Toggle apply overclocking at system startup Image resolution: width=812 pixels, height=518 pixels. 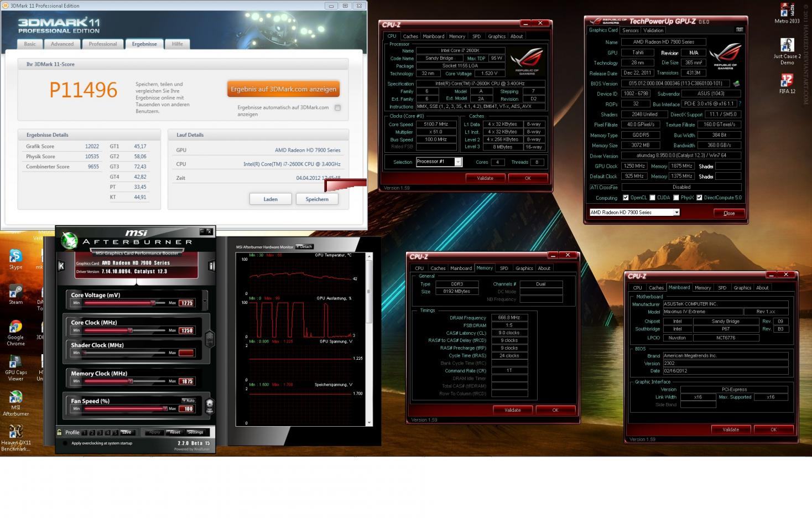(x=65, y=443)
